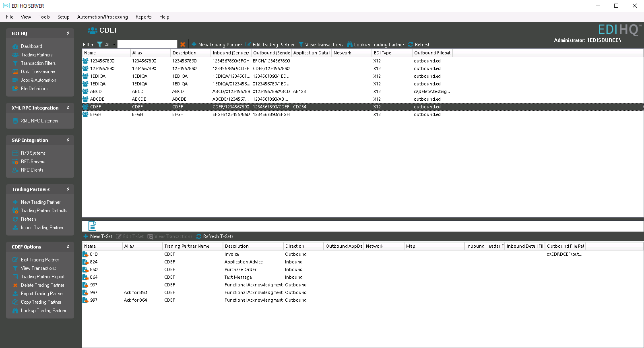Click the c:\delete\testing... outbound path cell
The width and height of the screenshot is (644, 348).
[x=432, y=91]
